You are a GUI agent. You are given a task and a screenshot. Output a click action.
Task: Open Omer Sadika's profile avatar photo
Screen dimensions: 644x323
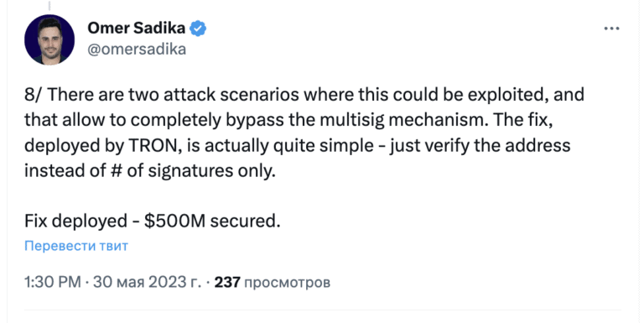click(49, 39)
